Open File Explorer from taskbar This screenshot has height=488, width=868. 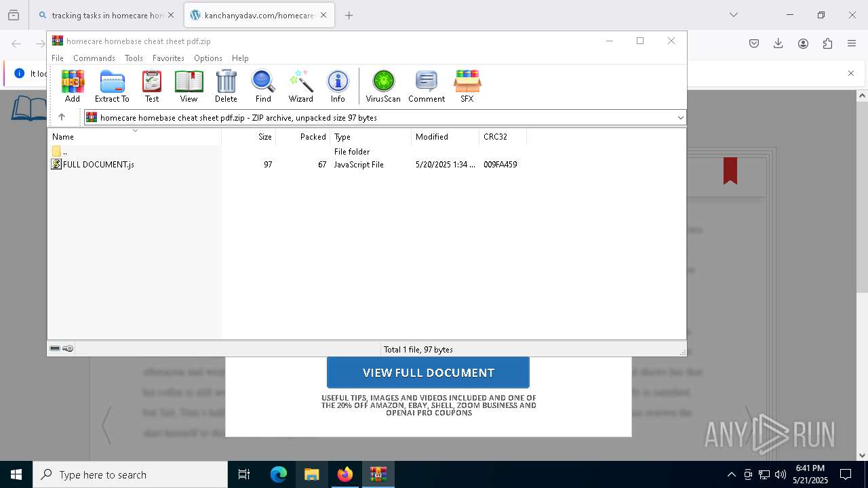point(312,474)
